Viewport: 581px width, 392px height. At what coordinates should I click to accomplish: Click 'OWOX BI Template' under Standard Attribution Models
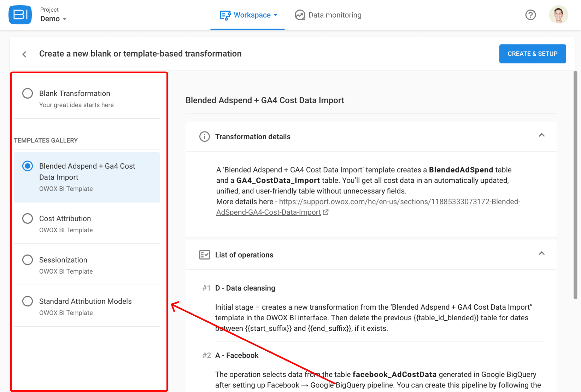coord(66,313)
